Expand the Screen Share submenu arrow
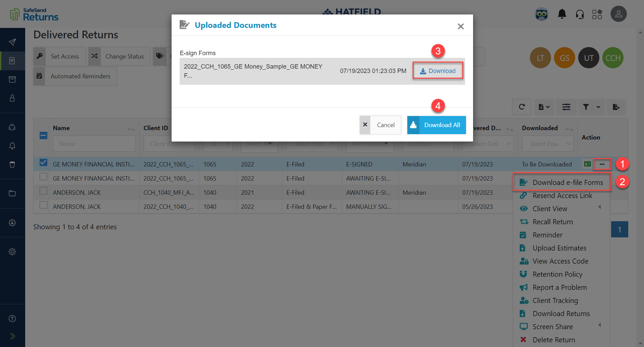Image resolution: width=644 pixels, height=347 pixels. (600, 325)
